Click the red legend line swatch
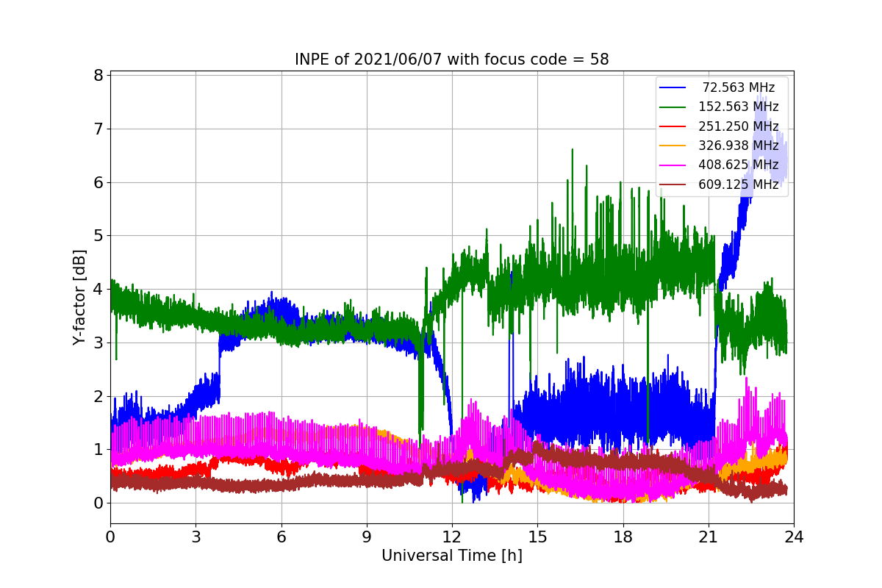 pos(673,126)
